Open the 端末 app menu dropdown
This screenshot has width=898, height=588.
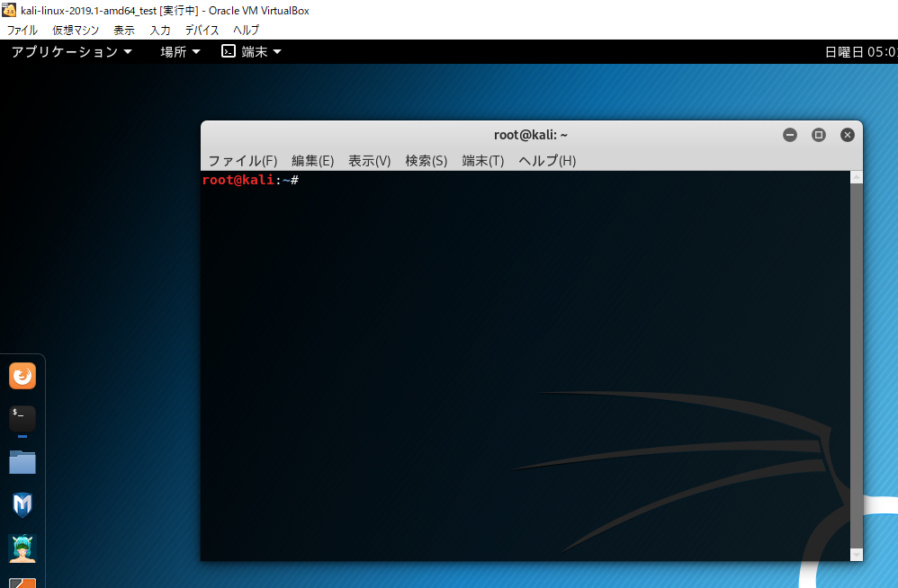click(252, 52)
